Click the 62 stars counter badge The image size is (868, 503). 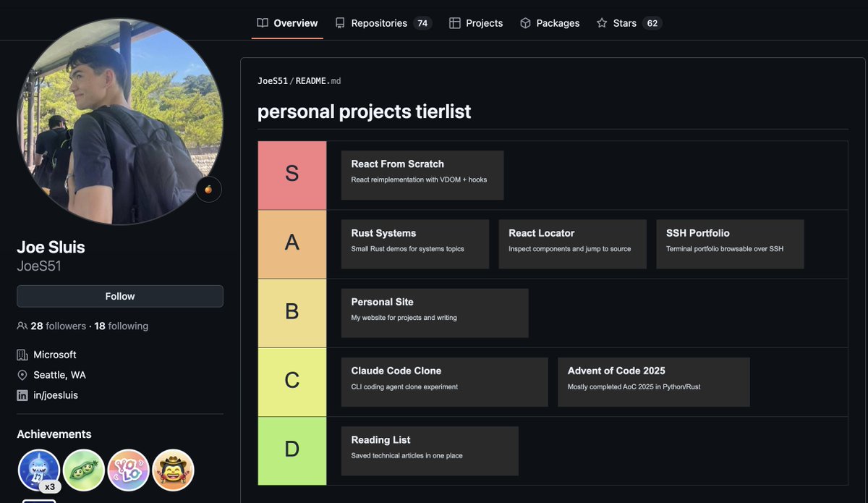[652, 23]
